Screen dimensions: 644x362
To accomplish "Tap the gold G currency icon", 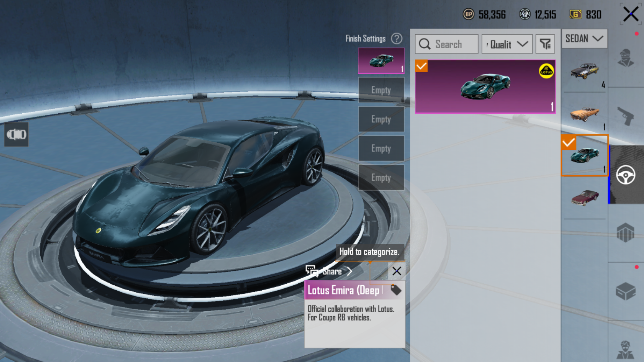I will [575, 14].
